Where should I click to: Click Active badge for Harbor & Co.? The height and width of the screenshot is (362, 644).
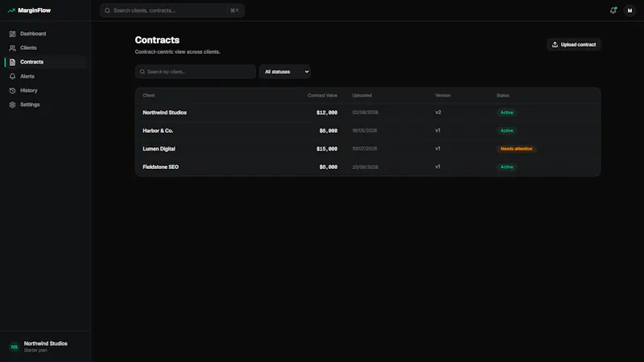pyautogui.click(x=507, y=130)
